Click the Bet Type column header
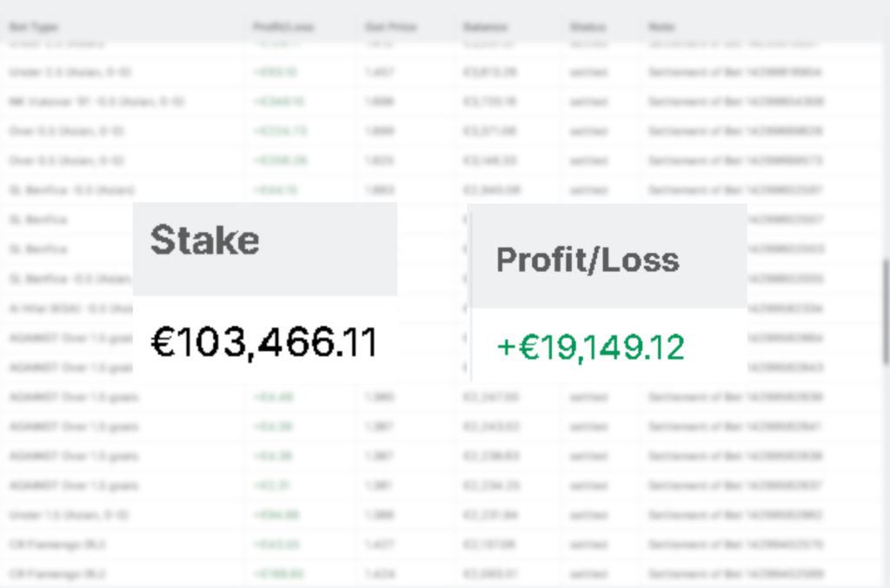890x588 pixels. pos(33,27)
